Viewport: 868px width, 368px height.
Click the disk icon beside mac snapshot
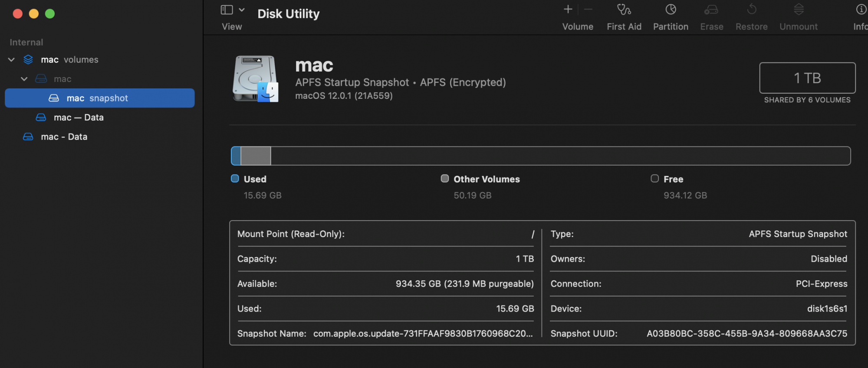point(54,98)
